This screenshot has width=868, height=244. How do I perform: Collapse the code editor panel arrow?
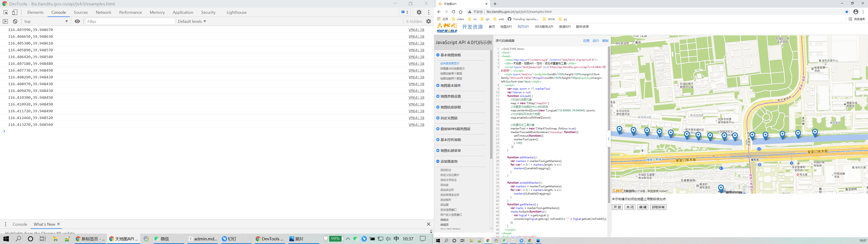point(609,139)
